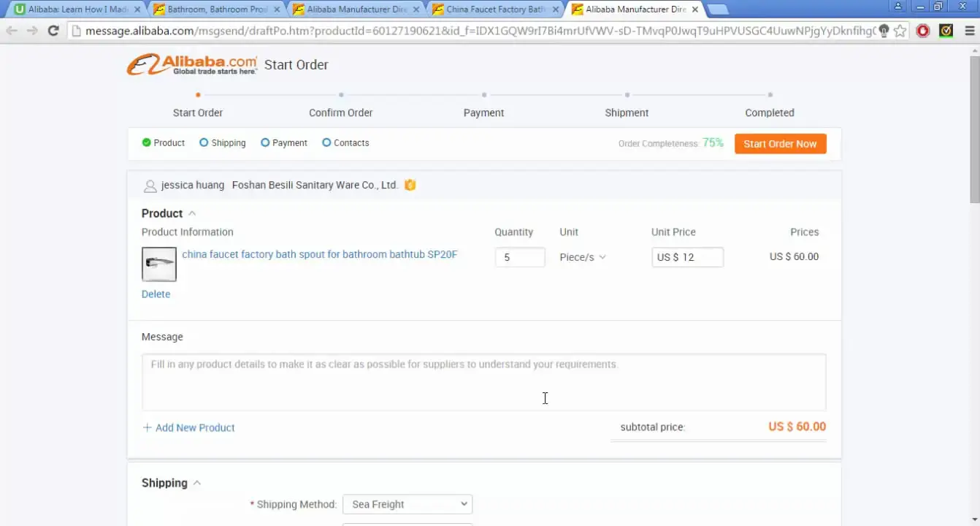
Task: Click the subtotal price US $ 60.00
Action: (797, 427)
